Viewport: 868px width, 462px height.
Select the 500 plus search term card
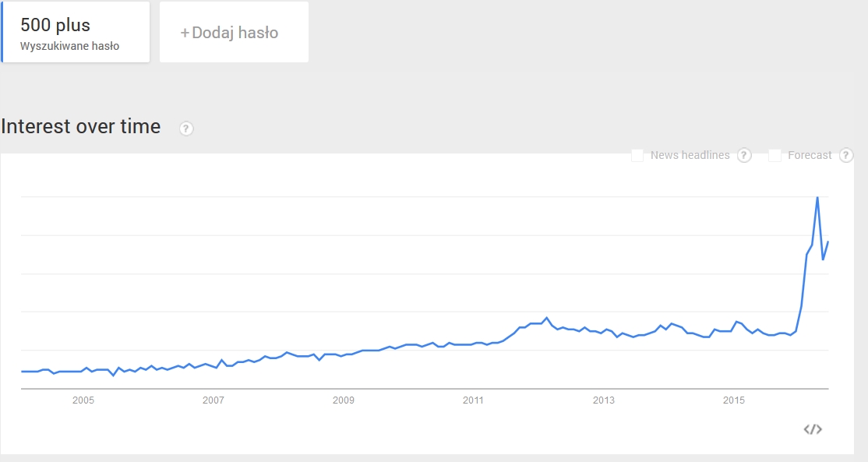click(76, 32)
